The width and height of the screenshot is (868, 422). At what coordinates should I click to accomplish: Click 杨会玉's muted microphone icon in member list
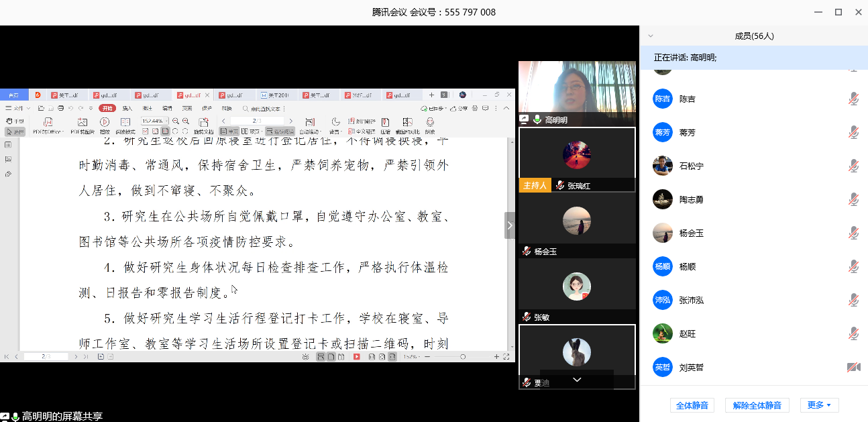853,233
